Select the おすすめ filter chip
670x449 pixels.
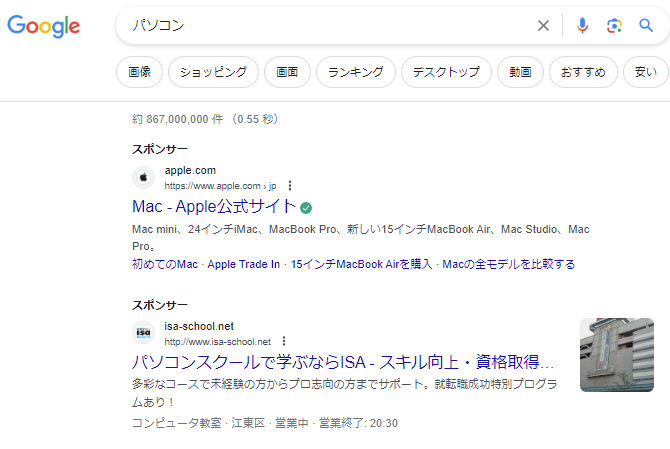point(583,72)
